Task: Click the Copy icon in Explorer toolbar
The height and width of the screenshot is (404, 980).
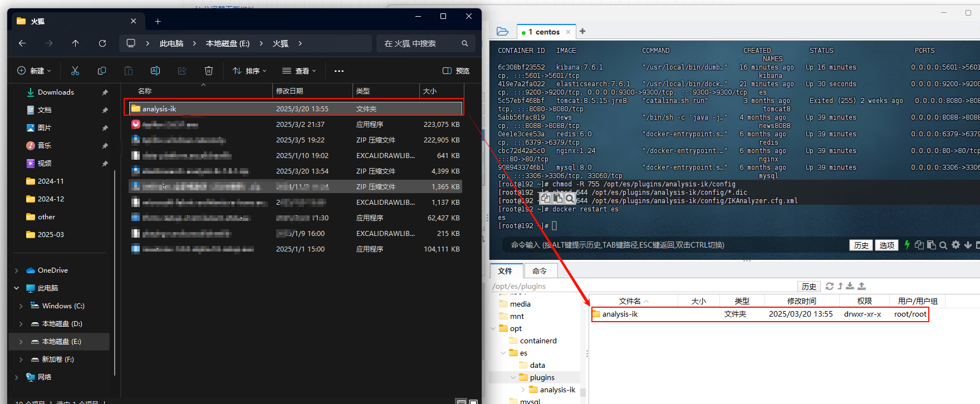Action: point(102,71)
